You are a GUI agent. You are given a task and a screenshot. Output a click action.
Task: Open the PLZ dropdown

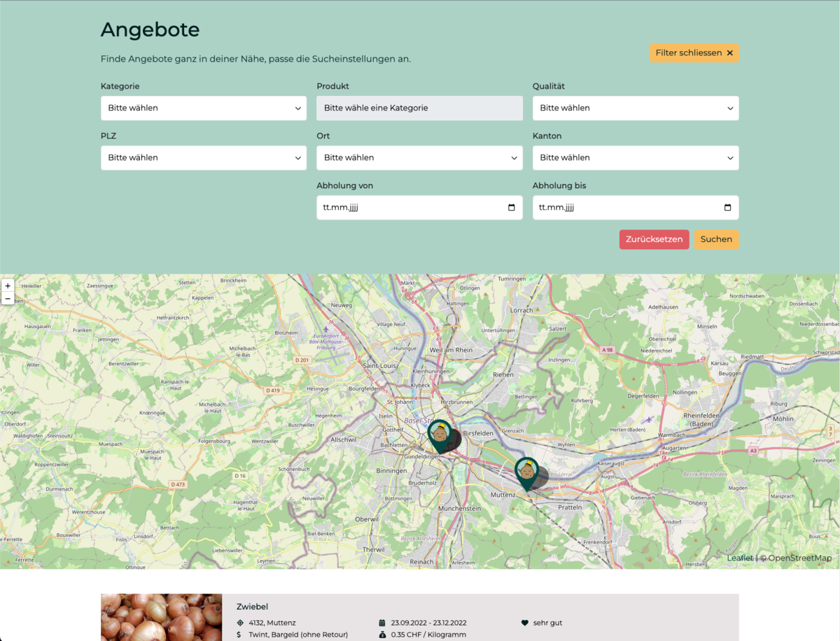(203, 158)
